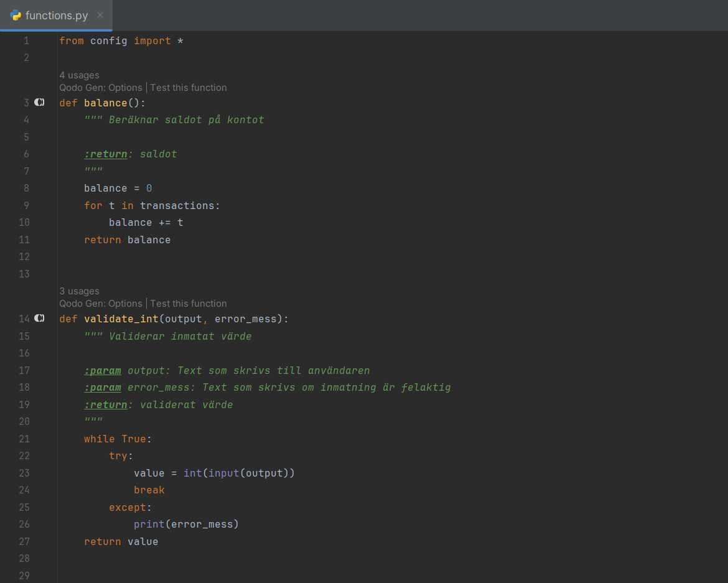Click the Qodo gutter icon on line 3

pyautogui.click(x=39, y=102)
